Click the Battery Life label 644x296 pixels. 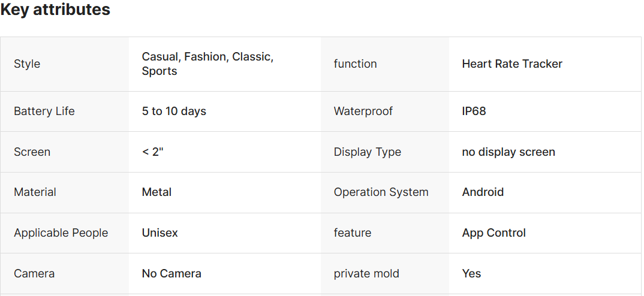44,111
